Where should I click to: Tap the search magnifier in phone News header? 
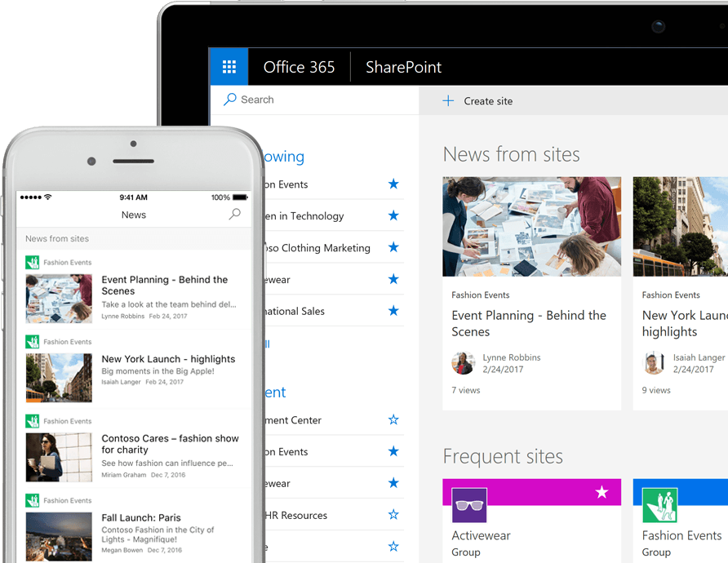click(235, 214)
